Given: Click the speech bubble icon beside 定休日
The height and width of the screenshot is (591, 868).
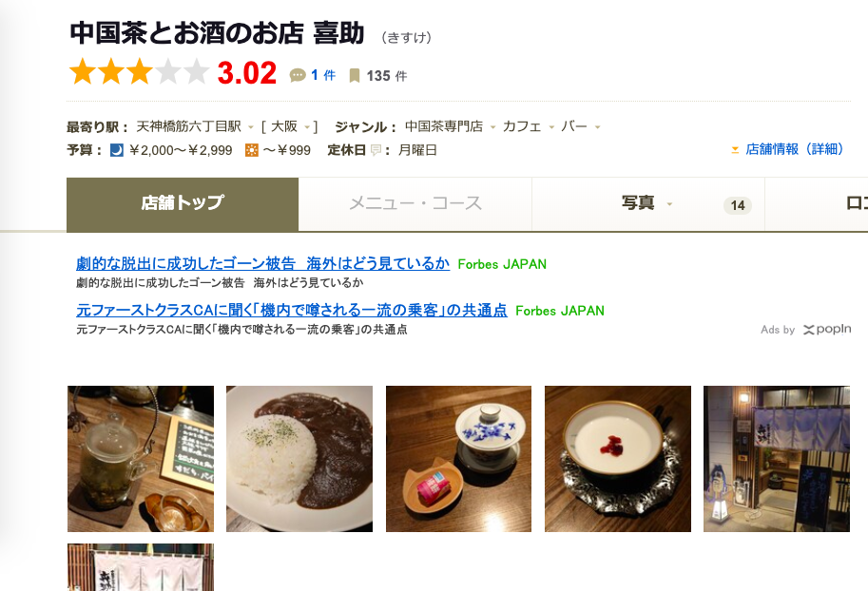Looking at the screenshot, I should (x=376, y=150).
